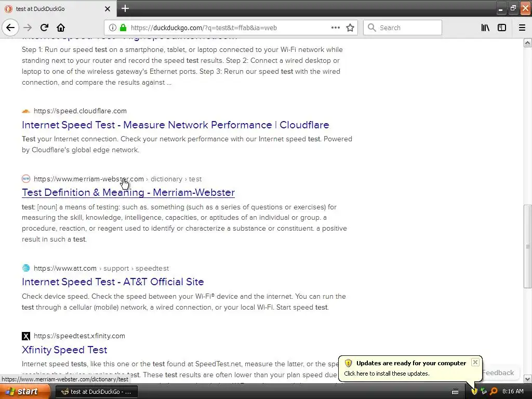Click the network connection tray icon
The width and height of the screenshot is (532, 399).
[x=484, y=392]
